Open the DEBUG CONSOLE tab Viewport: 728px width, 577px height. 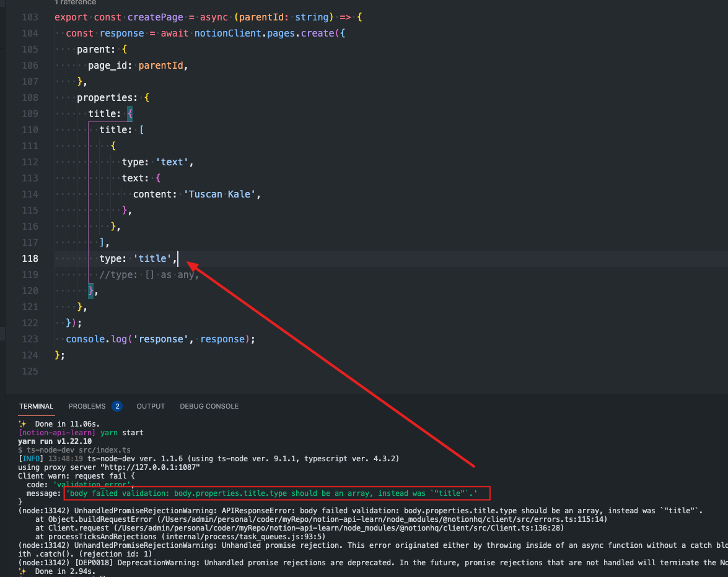[209, 406]
